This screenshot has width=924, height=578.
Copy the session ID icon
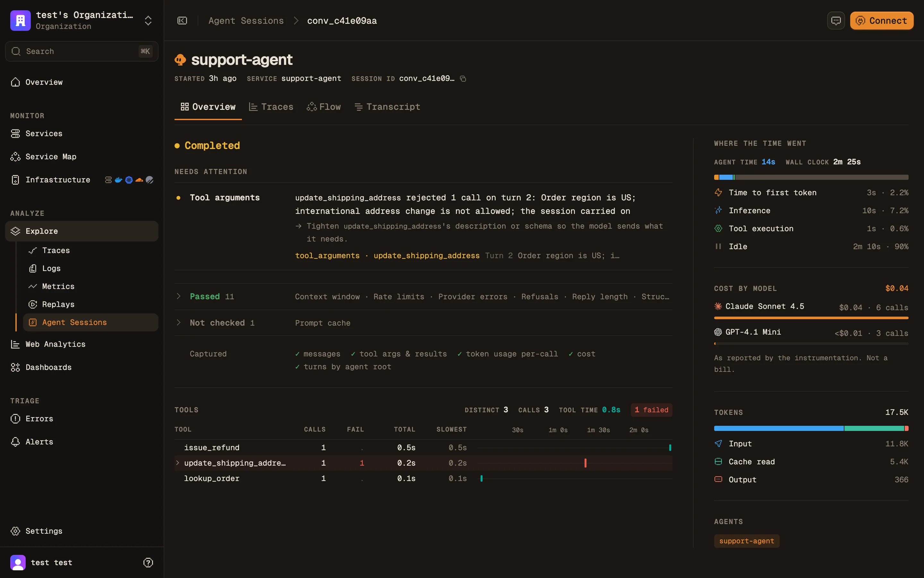(463, 78)
